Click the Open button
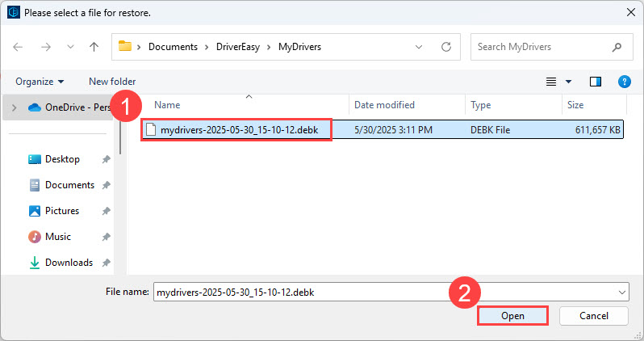 (512, 316)
